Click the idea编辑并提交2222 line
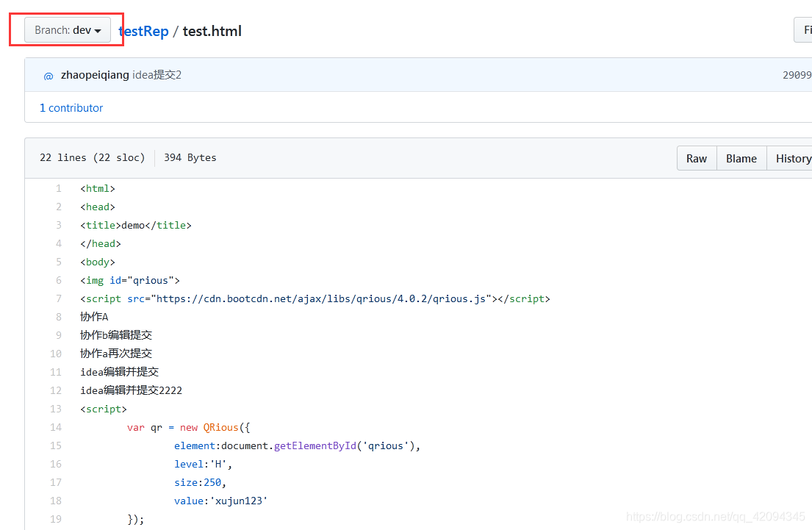 (x=131, y=390)
